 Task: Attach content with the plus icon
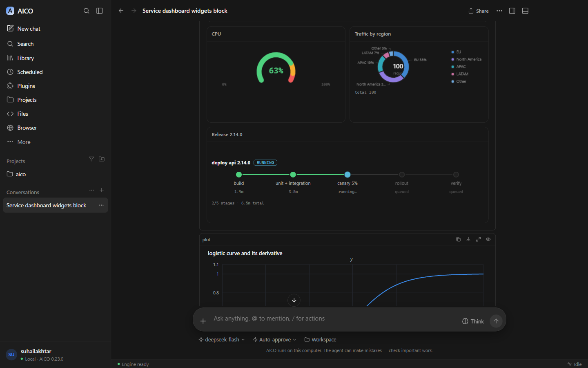(203, 321)
